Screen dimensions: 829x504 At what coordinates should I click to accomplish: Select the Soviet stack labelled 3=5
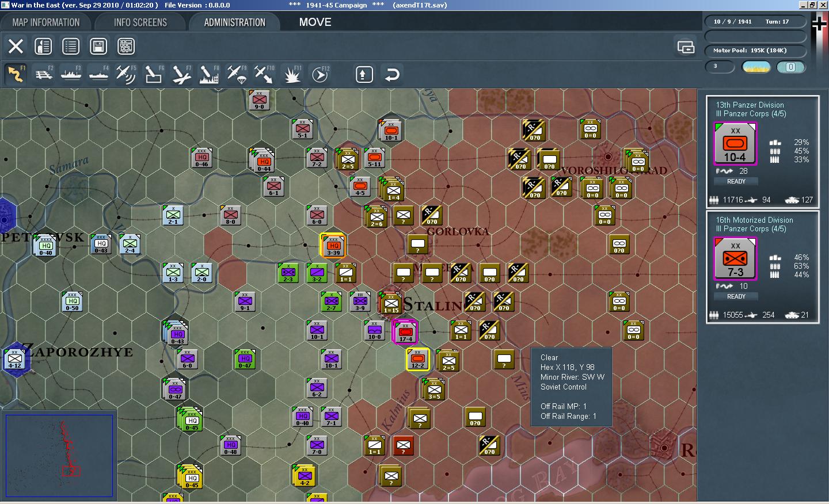click(434, 390)
